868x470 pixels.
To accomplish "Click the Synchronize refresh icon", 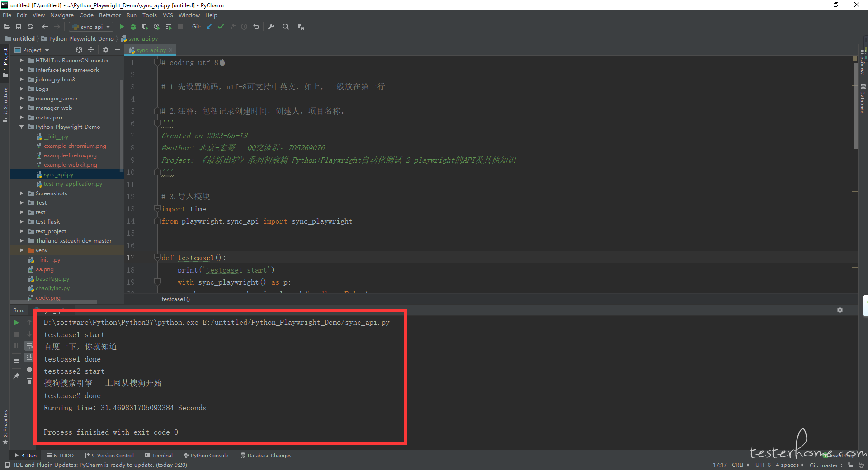I will 30,27.
